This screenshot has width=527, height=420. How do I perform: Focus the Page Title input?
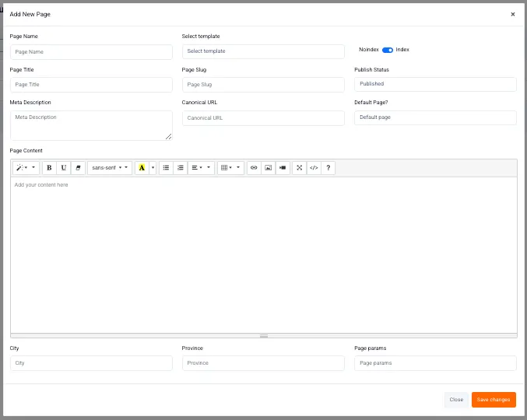pyautogui.click(x=91, y=85)
